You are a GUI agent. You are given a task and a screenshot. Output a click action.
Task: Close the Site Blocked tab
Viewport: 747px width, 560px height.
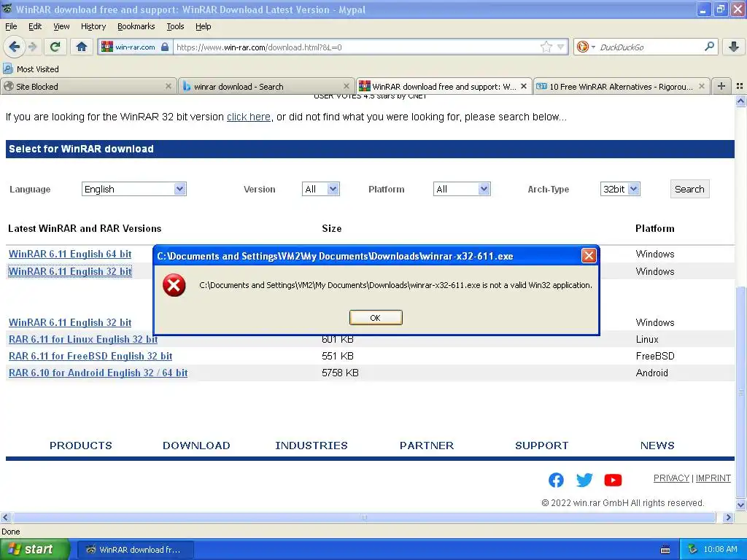click(169, 86)
